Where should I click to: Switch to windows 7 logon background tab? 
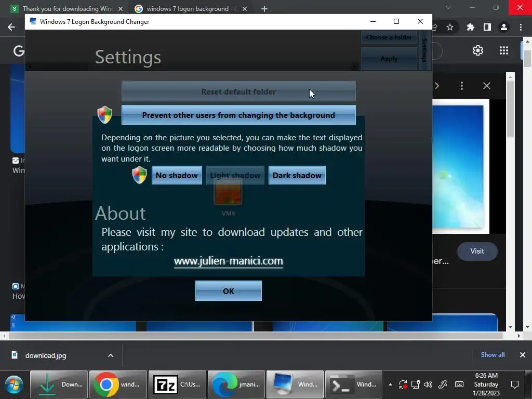(x=189, y=9)
